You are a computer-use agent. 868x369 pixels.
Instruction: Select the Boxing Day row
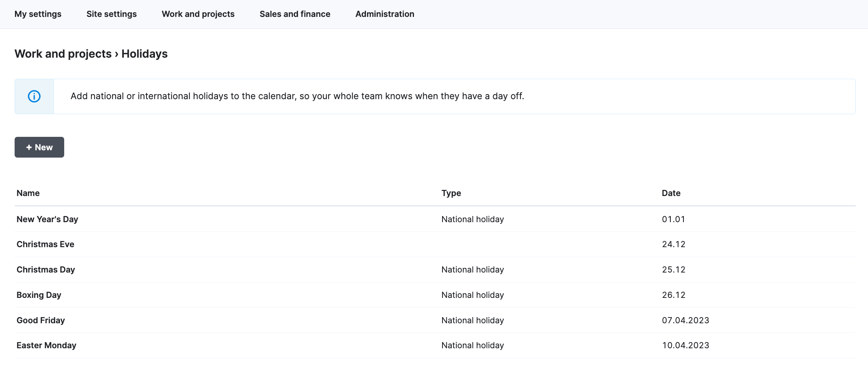point(38,295)
